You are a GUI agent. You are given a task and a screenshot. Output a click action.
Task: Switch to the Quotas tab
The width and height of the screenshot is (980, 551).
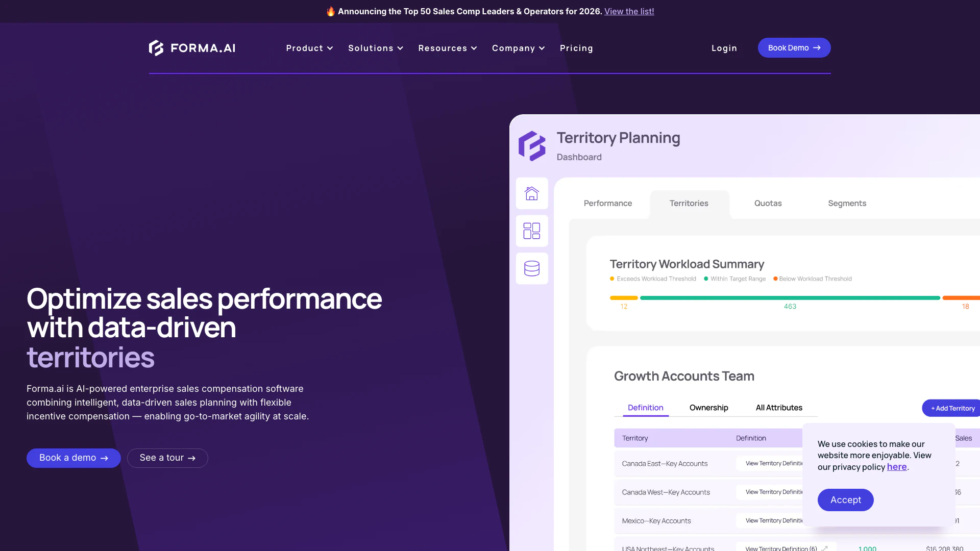coord(768,203)
